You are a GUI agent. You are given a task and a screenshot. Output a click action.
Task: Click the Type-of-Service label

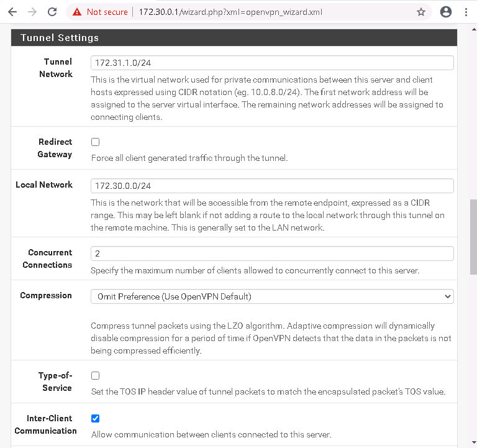pos(55,382)
